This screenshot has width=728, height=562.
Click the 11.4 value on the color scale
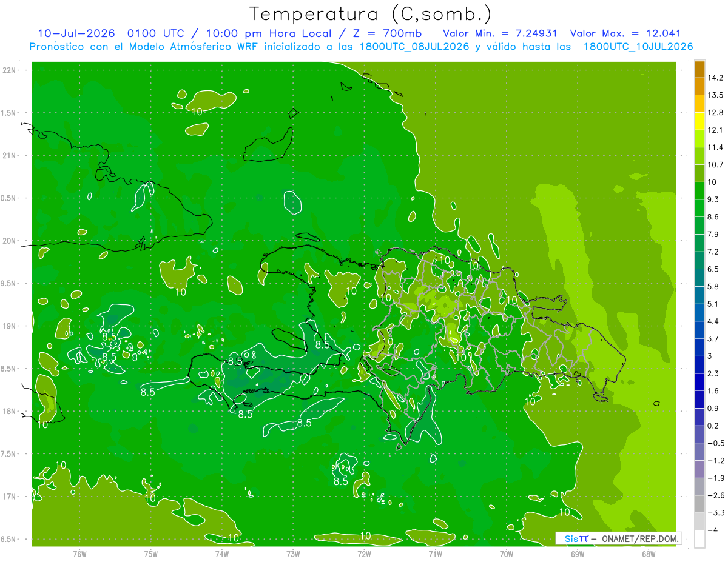(715, 147)
